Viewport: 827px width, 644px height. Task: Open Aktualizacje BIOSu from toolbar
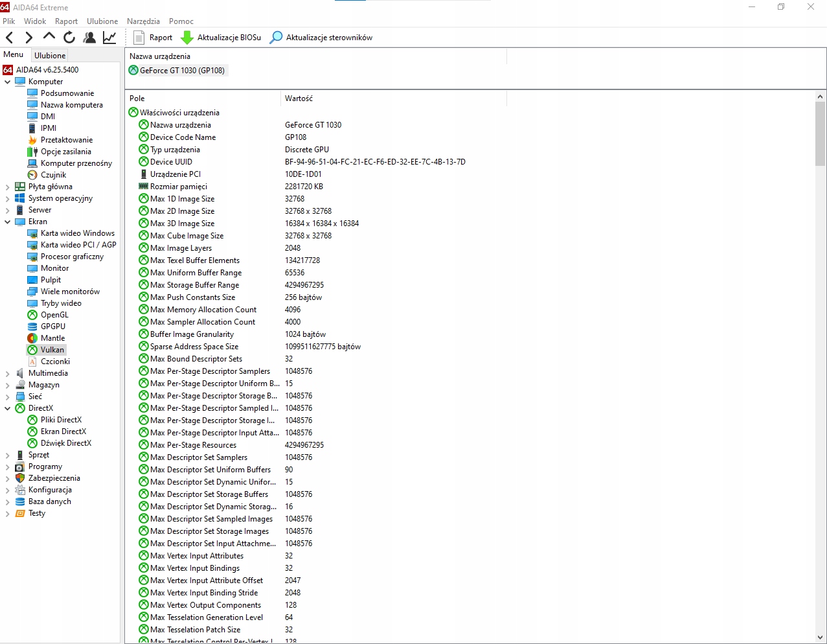click(x=221, y=38)
